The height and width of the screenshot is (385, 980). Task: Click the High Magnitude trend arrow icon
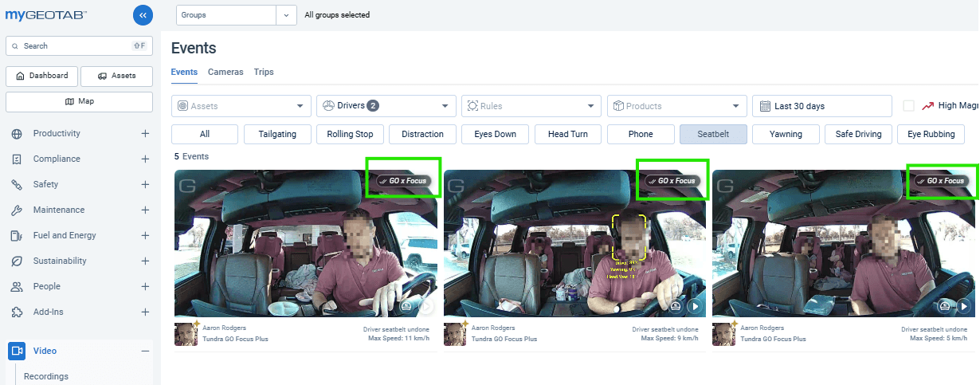[x=928, y=106]
